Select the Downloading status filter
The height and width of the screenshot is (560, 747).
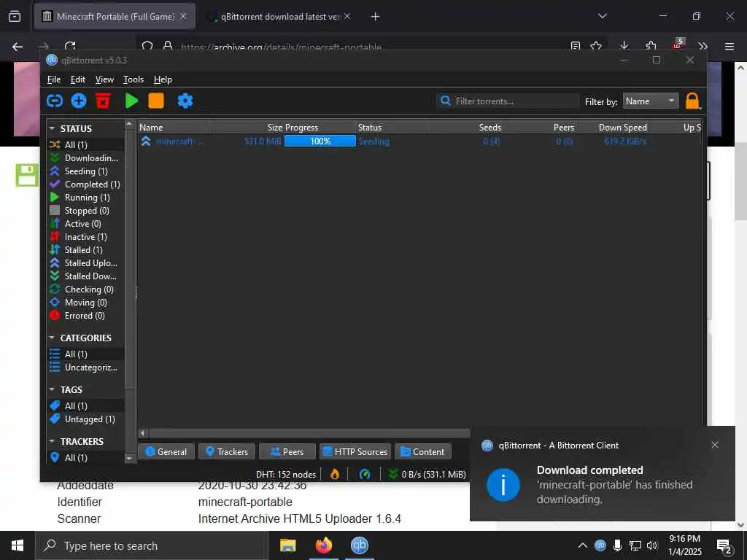pos(86,157)
